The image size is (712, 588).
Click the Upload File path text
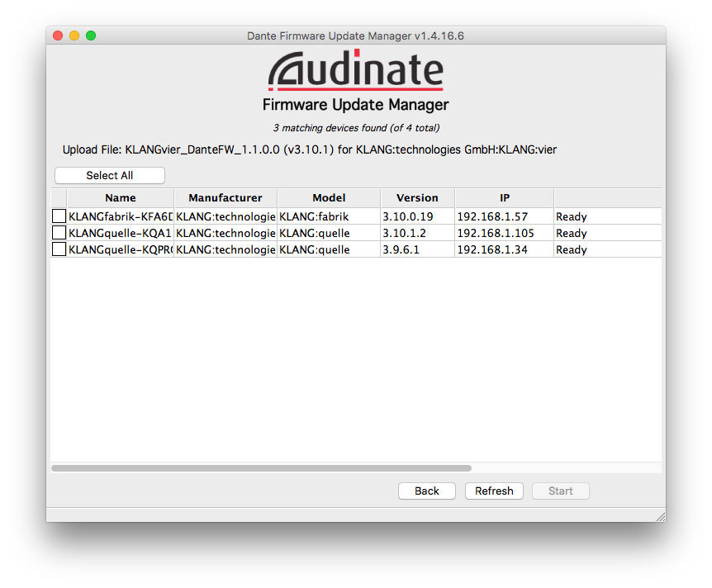[310, 149]
